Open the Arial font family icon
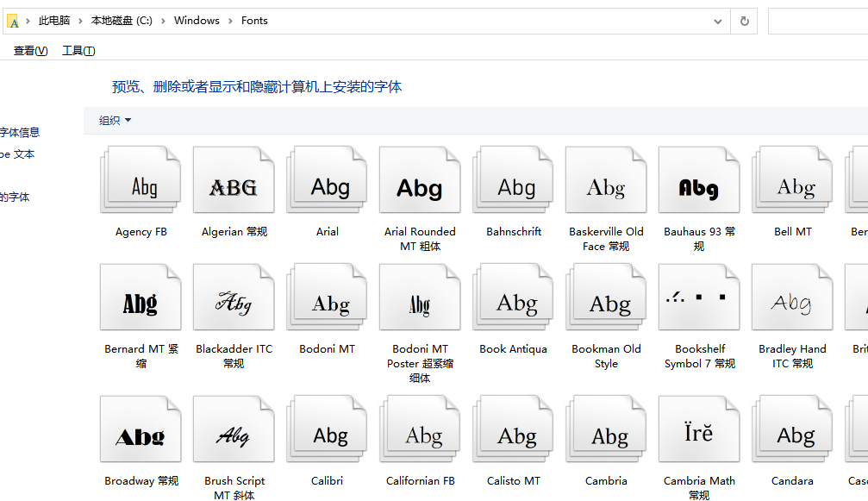868x501 pixels. [327, 179]
